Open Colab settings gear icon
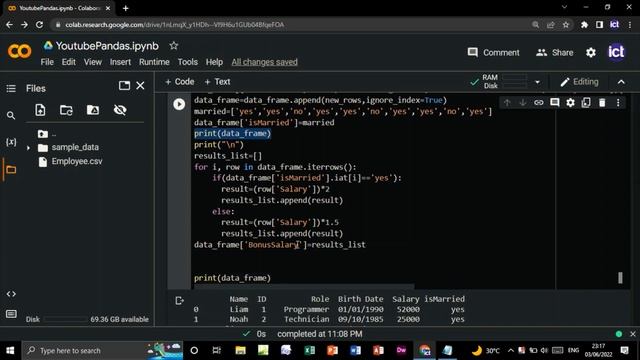The height and width of the screenshot is (360, 640). point(591,53)
